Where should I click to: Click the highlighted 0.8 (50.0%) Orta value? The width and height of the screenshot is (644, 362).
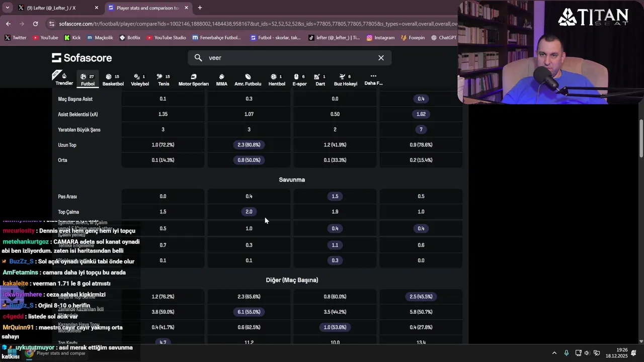(249, 160)
